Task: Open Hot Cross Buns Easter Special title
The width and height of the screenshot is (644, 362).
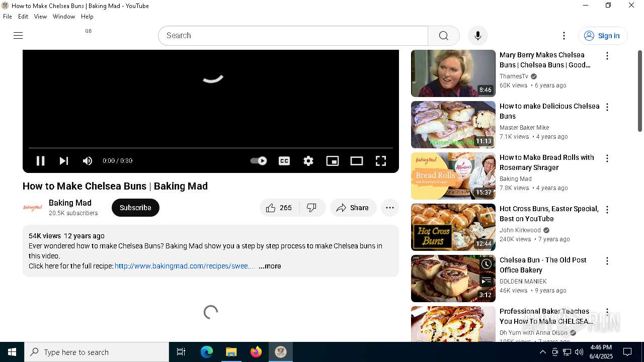Action: 549,214
